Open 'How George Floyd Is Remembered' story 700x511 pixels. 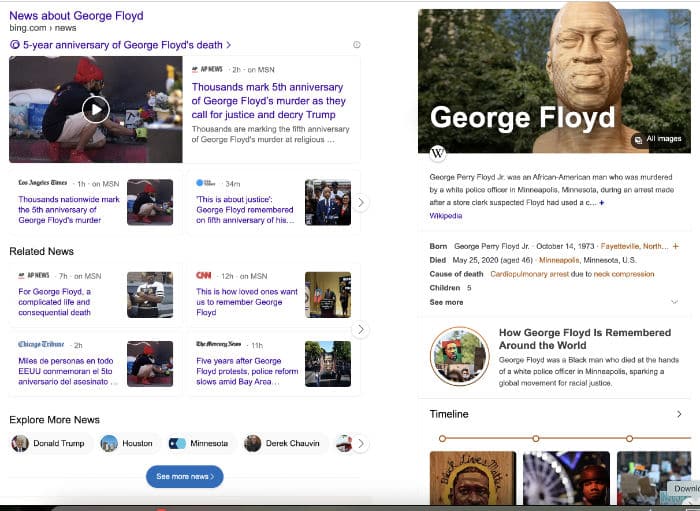click(585, 339)
